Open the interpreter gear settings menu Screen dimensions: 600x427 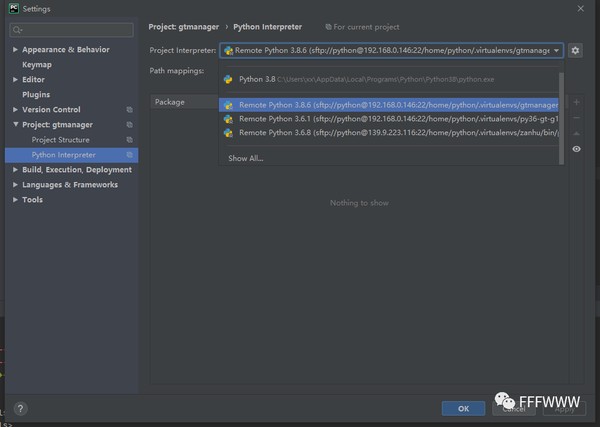click(575, 51)
